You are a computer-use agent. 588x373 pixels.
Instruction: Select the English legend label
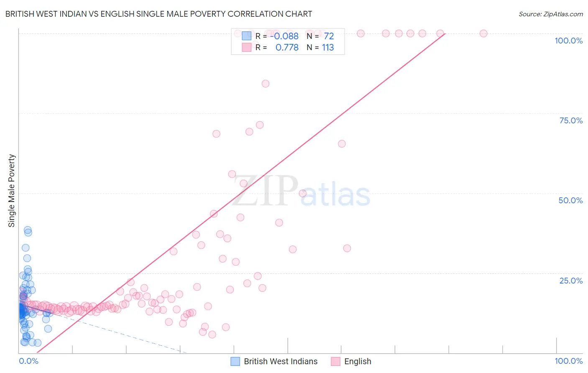(x=358, y=361)
